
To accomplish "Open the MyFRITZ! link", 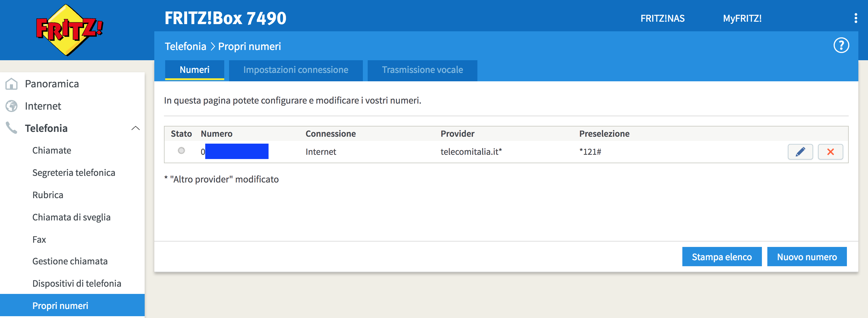I will pos(742,18).
